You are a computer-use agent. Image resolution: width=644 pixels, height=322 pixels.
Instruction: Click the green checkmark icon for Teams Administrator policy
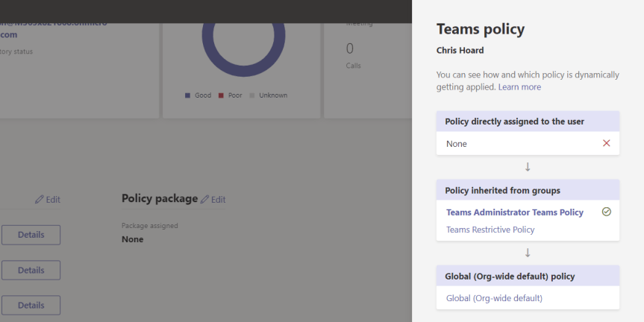tap(606, 212)
